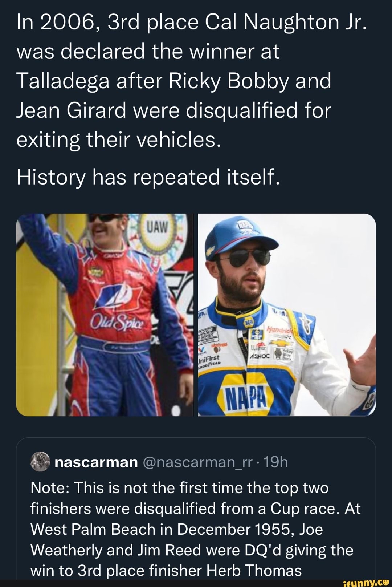Click the nascarman profile avatar
392x587 pixels.
click(x=40, y=462)
